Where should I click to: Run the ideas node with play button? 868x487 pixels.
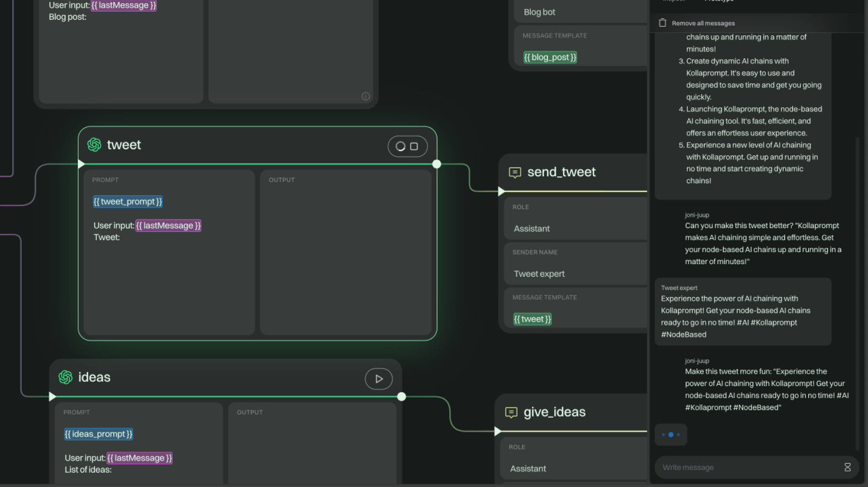click(378, 379)
